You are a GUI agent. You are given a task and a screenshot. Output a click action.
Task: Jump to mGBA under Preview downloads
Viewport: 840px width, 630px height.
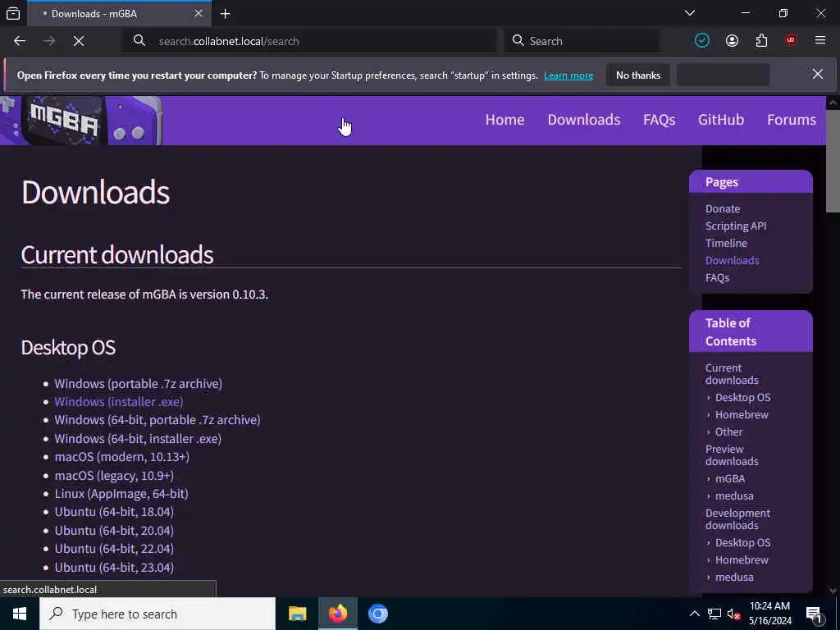click(729, 478)
